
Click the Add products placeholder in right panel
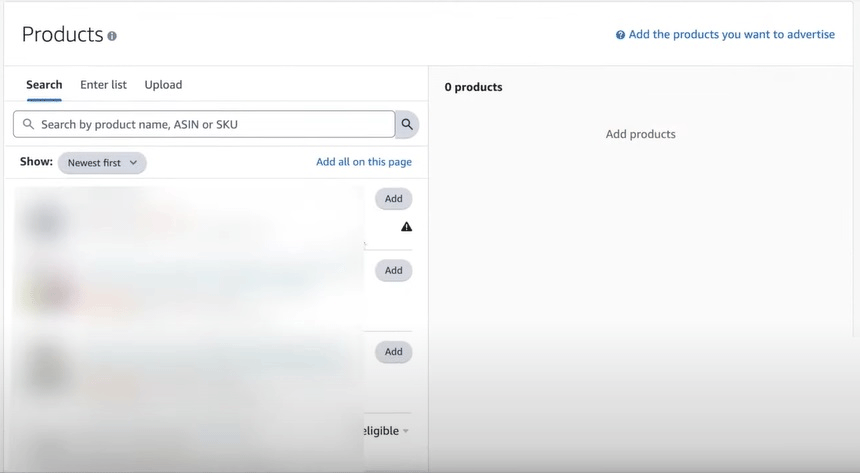[x=640, y=134]
